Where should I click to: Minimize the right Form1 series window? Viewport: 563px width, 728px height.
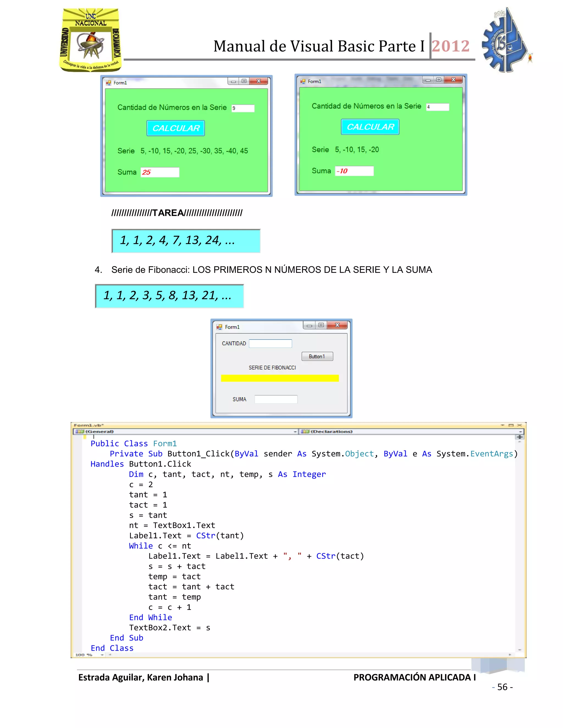[x=427, y=80]
